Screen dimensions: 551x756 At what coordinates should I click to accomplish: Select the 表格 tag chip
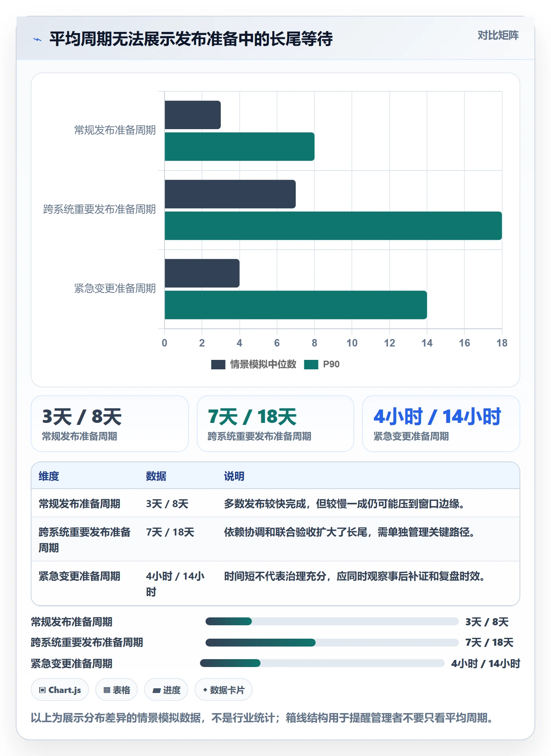pyautogui.click(x=116, y=690)
